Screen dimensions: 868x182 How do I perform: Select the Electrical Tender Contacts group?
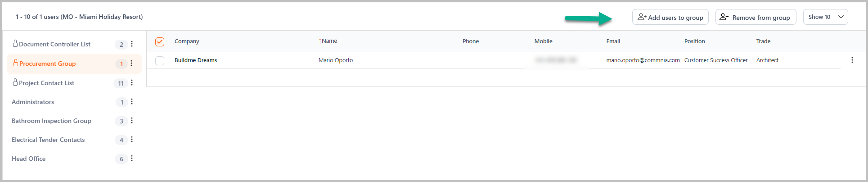point(48,140)
